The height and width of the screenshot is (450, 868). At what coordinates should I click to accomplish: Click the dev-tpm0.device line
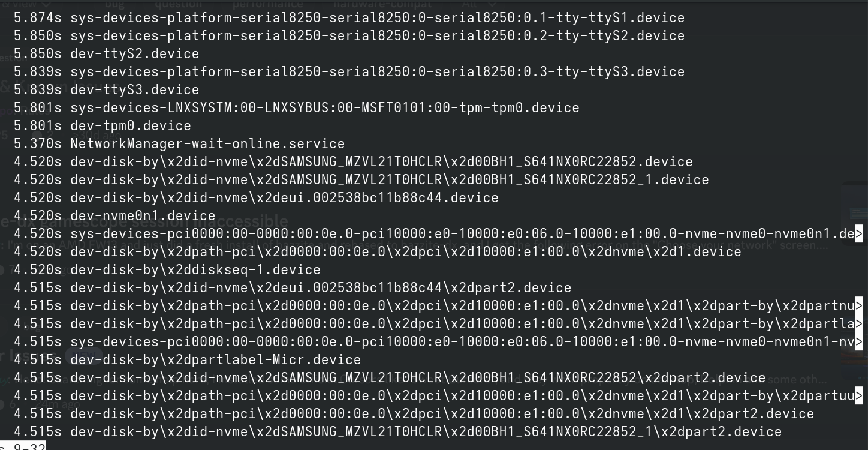coord(103,126)
